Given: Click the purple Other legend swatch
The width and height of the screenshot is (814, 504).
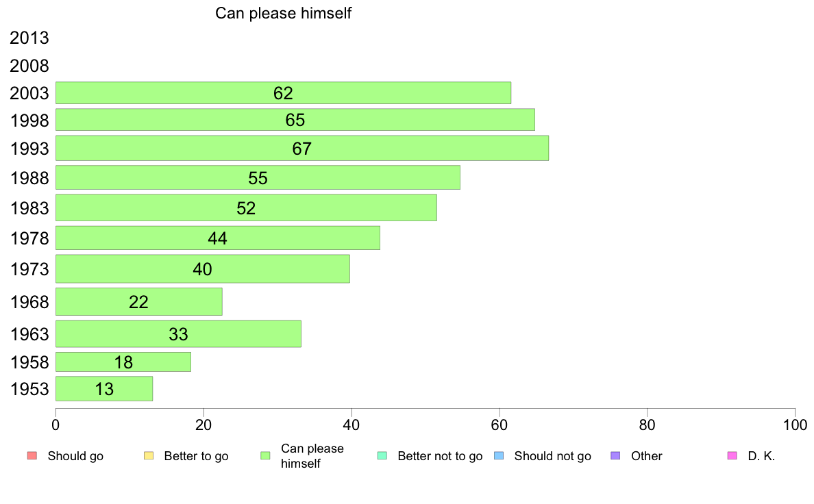Looking at the screenshot, I should 615,456.
